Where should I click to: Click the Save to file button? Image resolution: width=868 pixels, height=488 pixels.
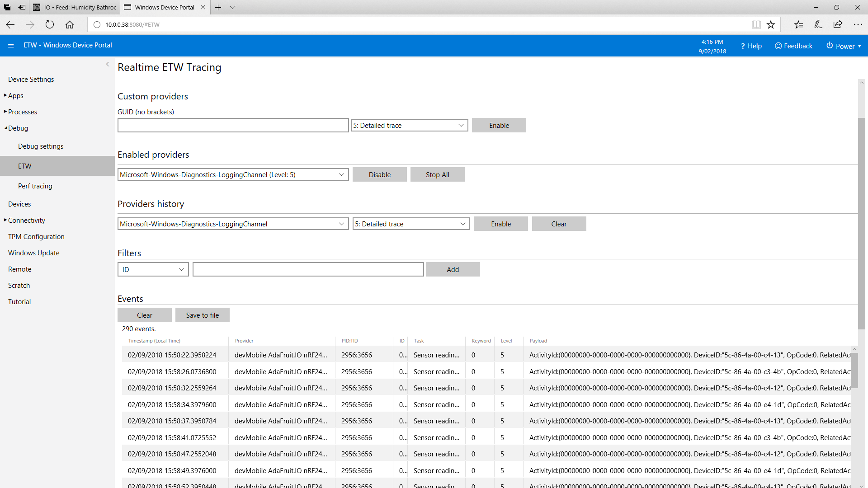[x=202, y=314]
